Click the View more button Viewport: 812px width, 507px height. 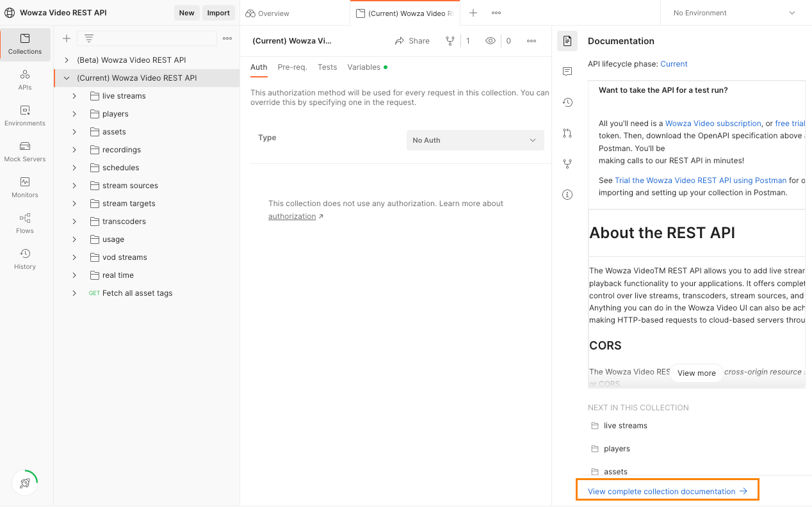696,373
